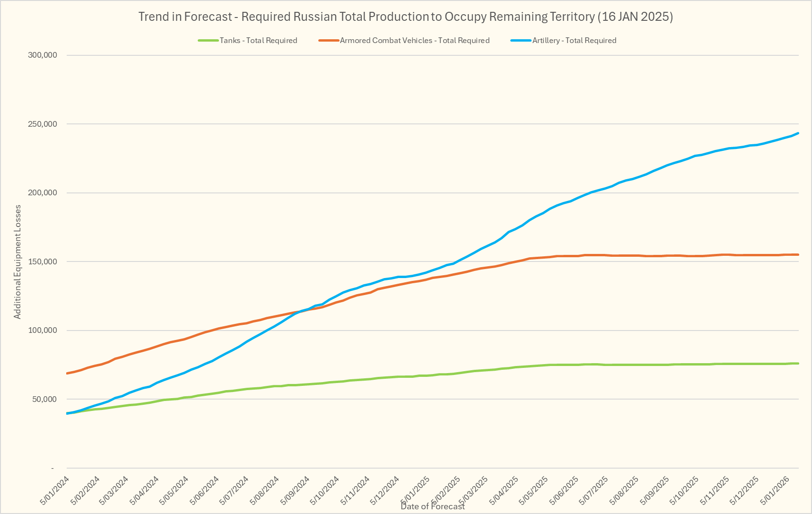The width and height of the screenshot is (812, 514).
Task: Click the 300,000 y-axis label
Action: tap(43, 55)
